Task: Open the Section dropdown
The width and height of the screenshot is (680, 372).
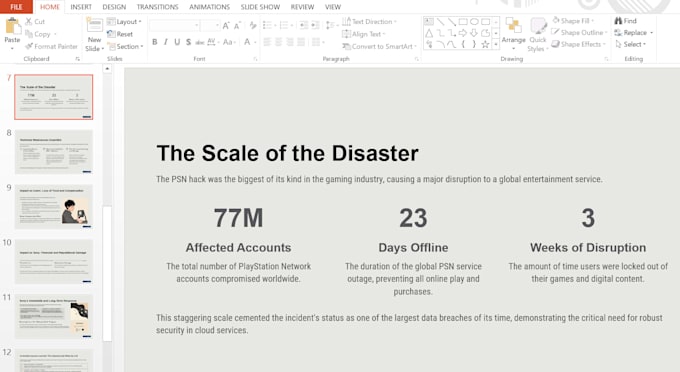Action: [x=125, y=46]
